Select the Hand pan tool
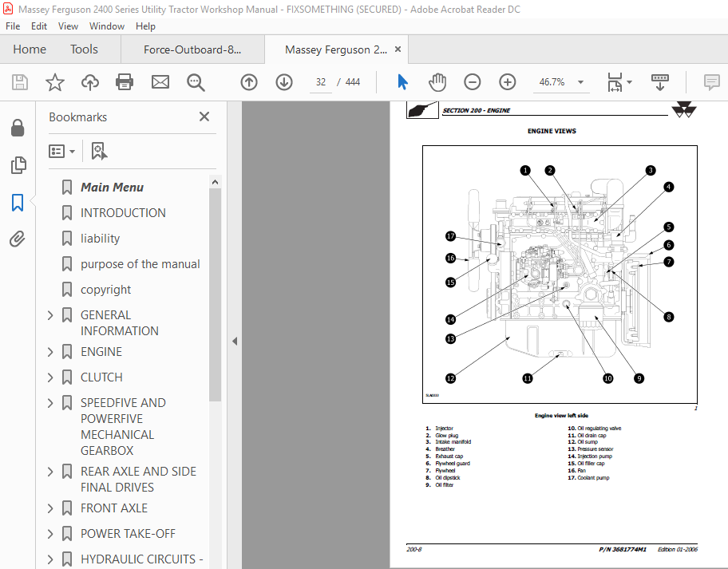 tap(437, 82)
